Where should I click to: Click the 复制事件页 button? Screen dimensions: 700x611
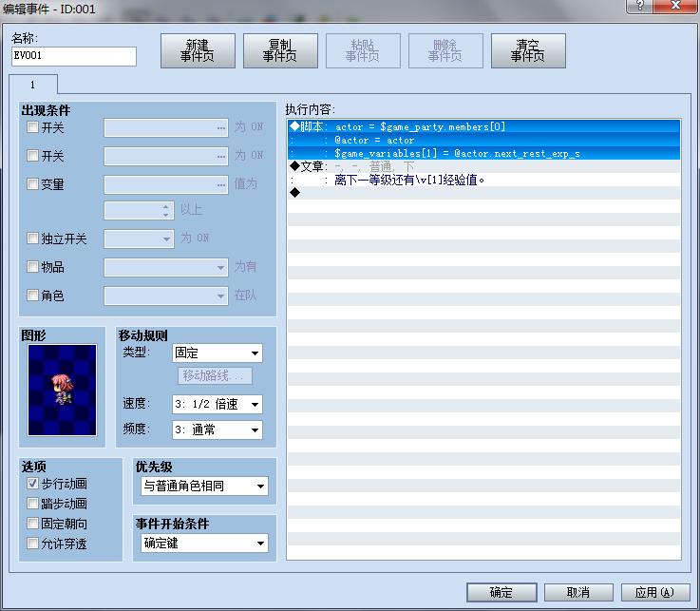280,50
